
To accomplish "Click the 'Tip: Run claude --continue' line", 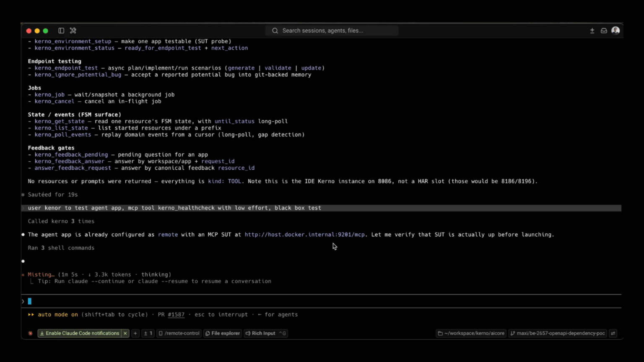I will point(154,282).
